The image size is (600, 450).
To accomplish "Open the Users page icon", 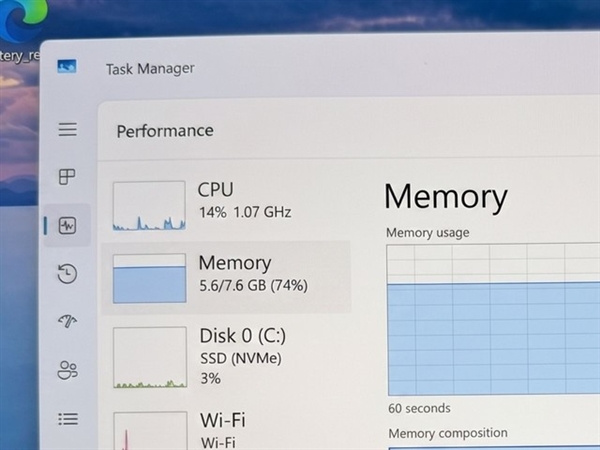I will (x=67, y=370).
